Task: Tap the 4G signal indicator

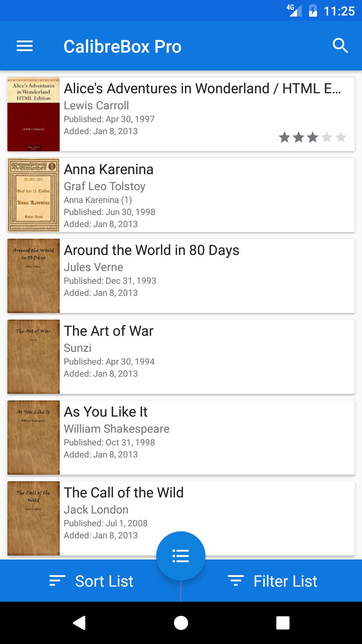Action: 294,11
